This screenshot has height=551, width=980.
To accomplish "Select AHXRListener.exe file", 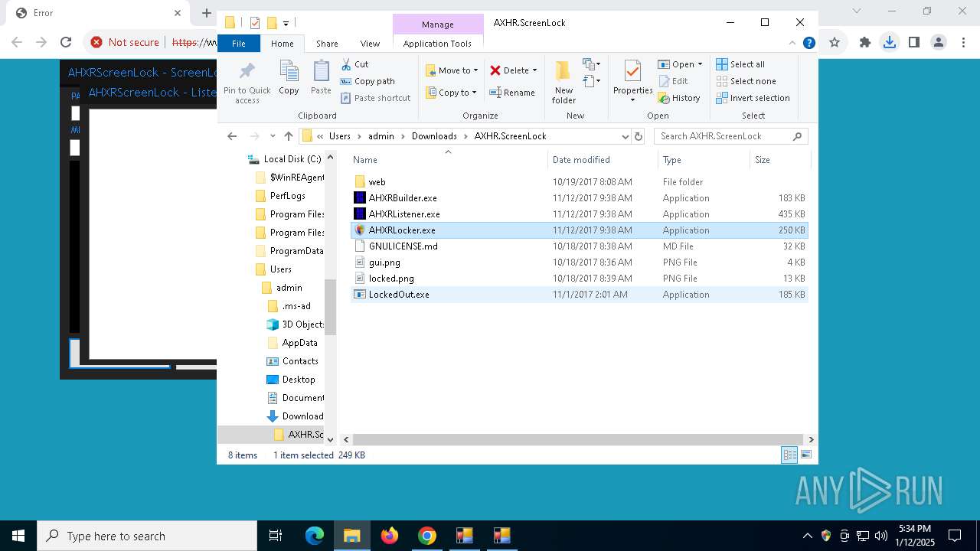I will pos(579,214).
